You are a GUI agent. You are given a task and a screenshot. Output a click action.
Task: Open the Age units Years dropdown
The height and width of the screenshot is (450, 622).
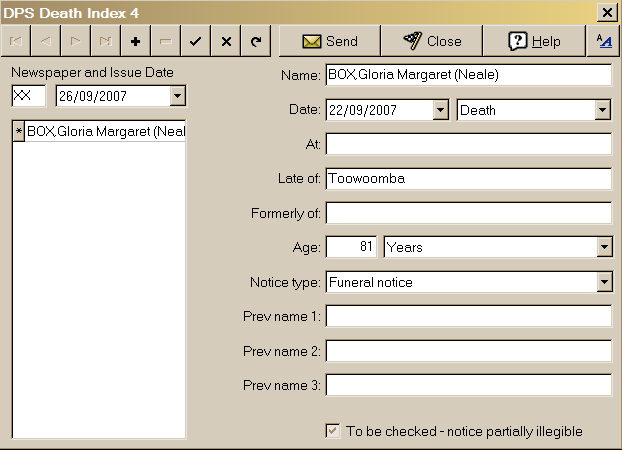point(603,247)
